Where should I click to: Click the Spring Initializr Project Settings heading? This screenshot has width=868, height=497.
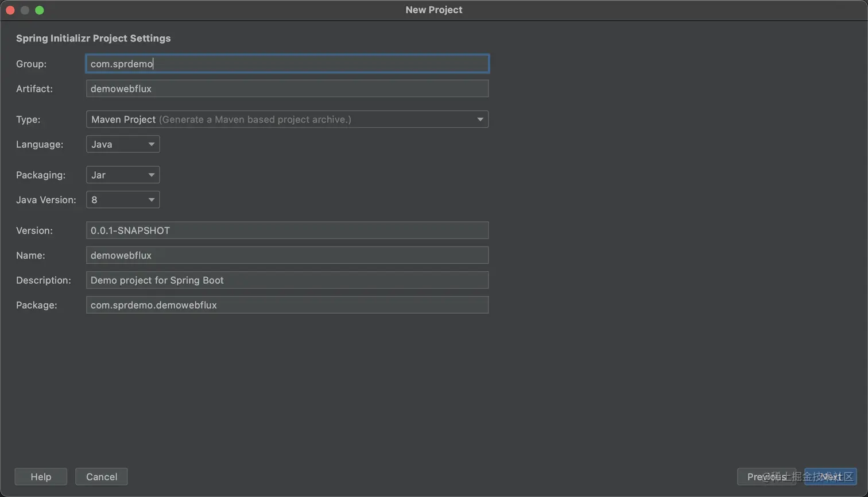pos(94,38)
